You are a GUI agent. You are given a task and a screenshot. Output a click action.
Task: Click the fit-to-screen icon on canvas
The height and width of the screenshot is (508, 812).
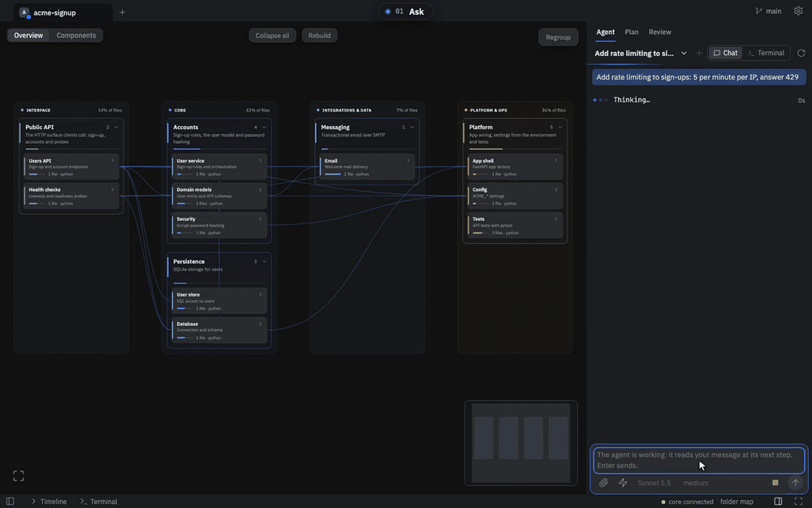(x=19, y=475)
